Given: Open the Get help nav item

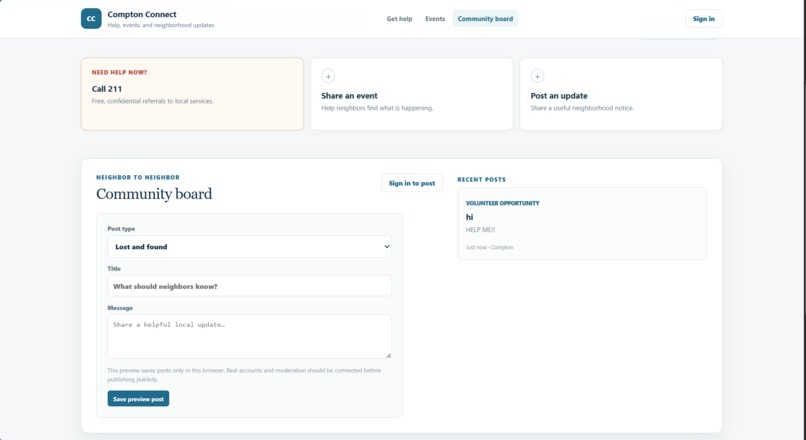Looking at the screenshot, I should point(399,19).
